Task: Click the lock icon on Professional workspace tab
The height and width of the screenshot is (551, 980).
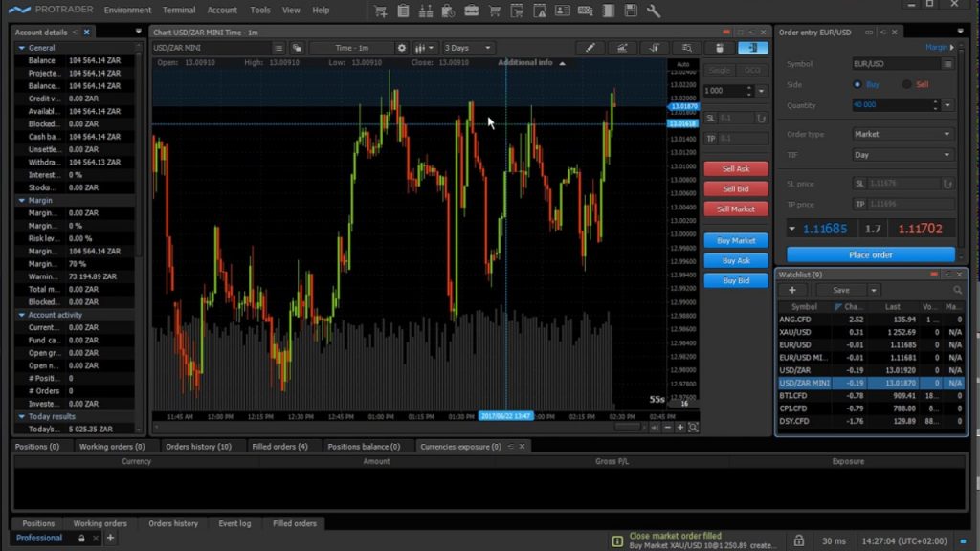Action: pos(81,538)
